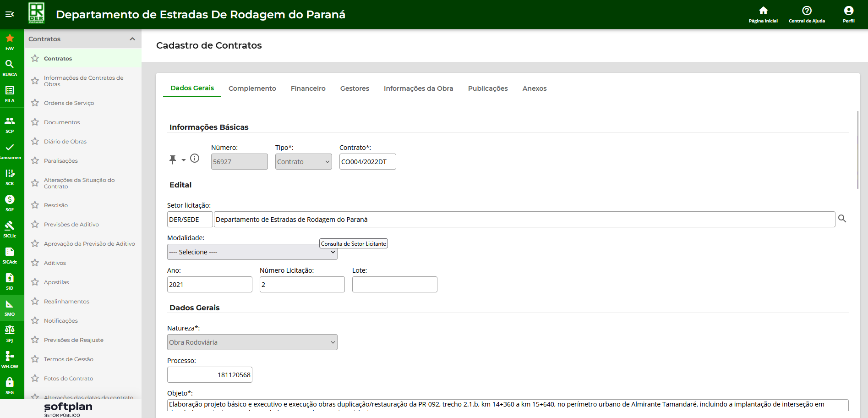The width and height of the screenshot is (868, 418).
Task: Collapse the Contratos menu section
Action: coord(132,39)
